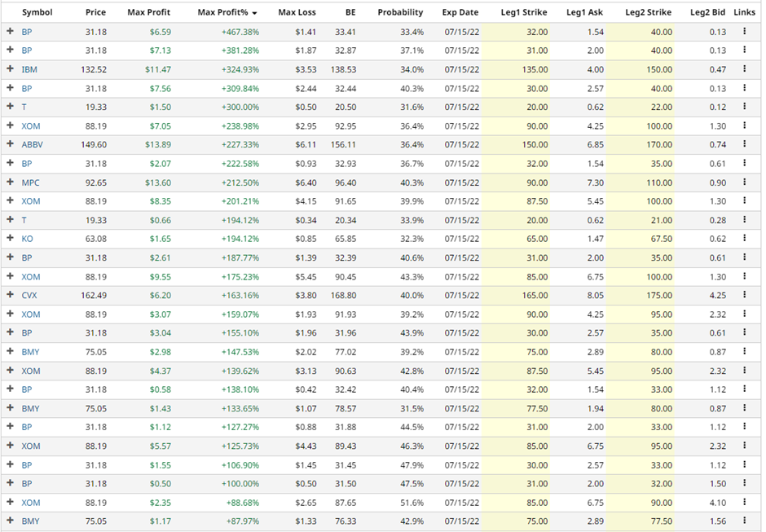Open the kebab menu on the +87.97% BMY row
Image resolution: width=766 pixels, height=532 pixels.
(x=744, y=521)
